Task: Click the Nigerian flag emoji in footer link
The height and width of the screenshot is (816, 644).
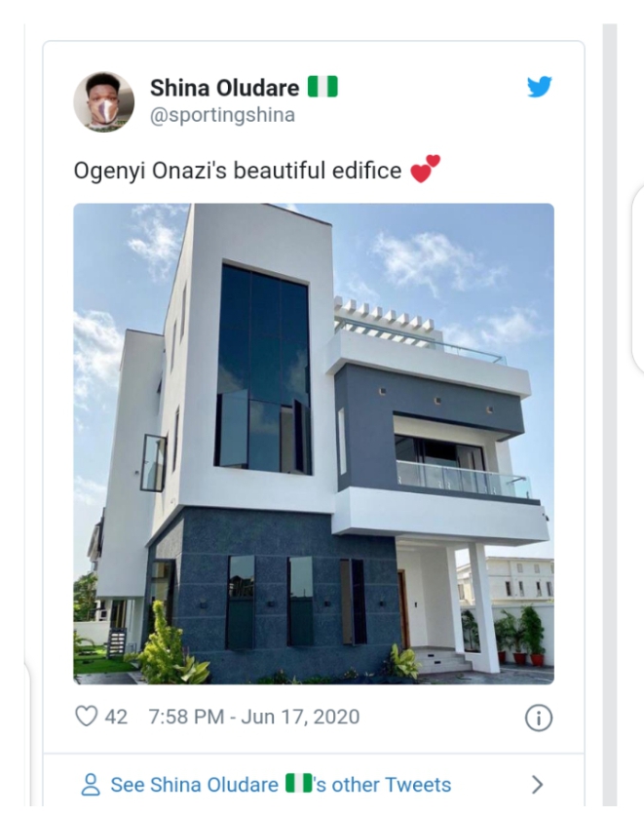Action: 299,783
